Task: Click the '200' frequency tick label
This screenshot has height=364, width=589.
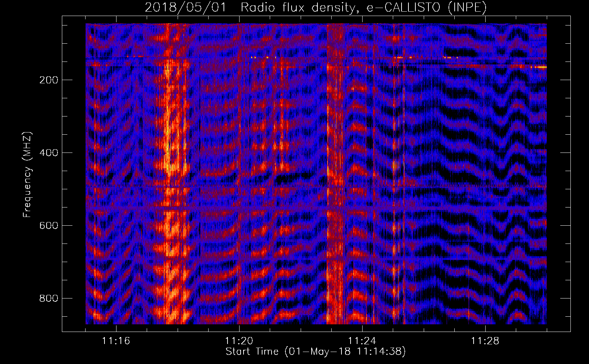Action: click(x=49, y=80)
